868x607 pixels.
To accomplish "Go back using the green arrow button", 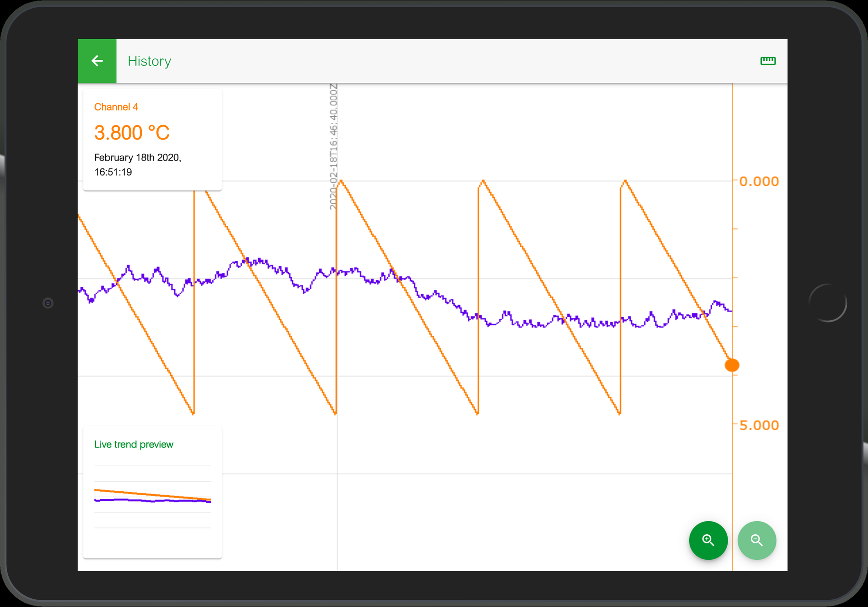I will coord(97,61).
